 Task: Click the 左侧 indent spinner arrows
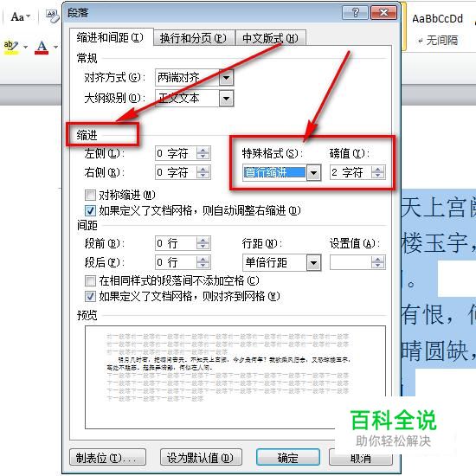pos(203,153)
